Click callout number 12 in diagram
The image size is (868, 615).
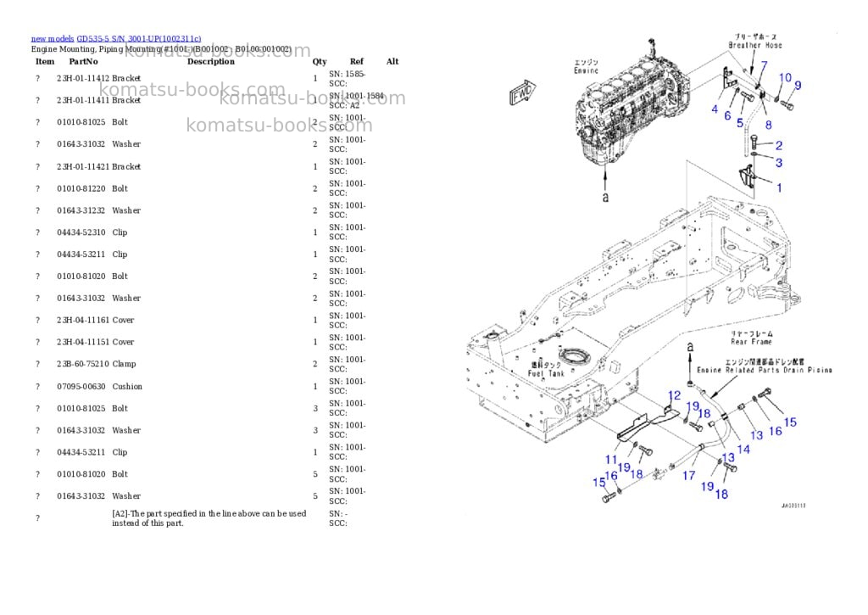(x=674, y=395)
